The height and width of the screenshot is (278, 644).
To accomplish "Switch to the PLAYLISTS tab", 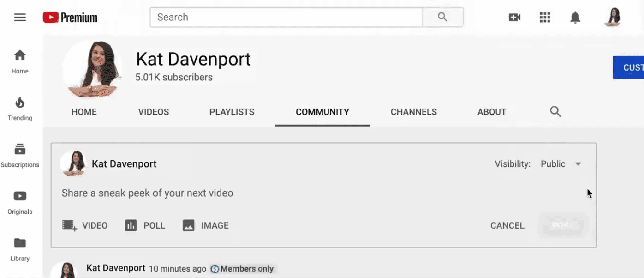I will point(232,111).
